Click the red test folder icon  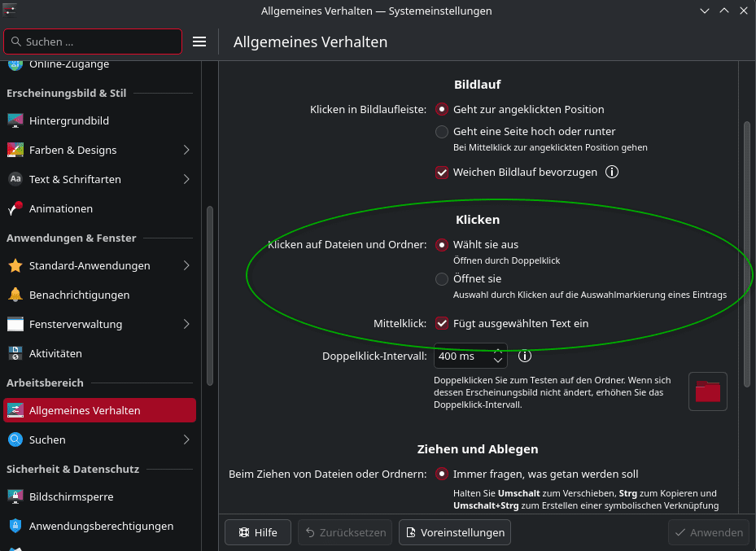[707, 391]
